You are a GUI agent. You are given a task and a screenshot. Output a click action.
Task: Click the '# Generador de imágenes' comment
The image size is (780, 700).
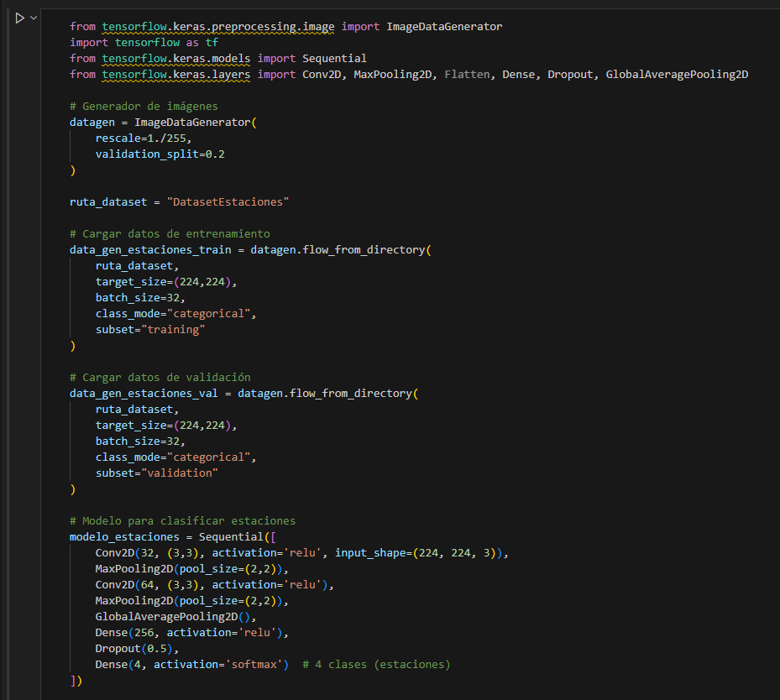pyautogui.click(x=144, y=106)
